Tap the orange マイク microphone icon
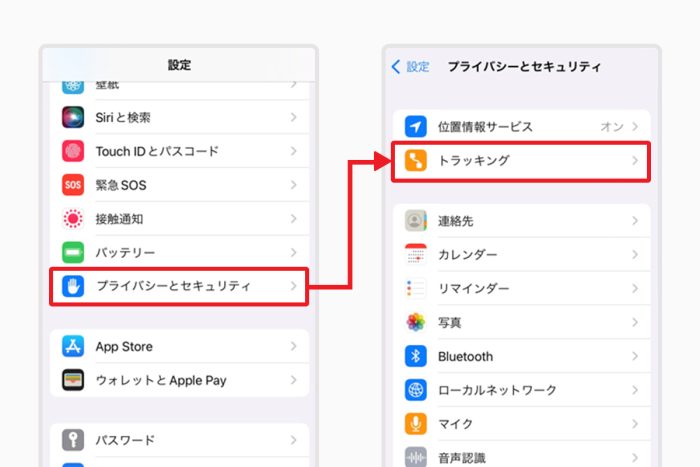This screenshot has width=700, height=467. click(x=416, y=424)
